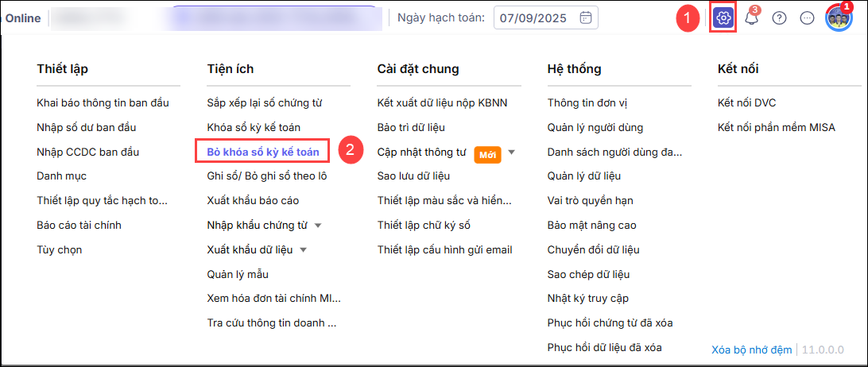Open Phục hồi chứng từ đã xóa

pos(610,323)
